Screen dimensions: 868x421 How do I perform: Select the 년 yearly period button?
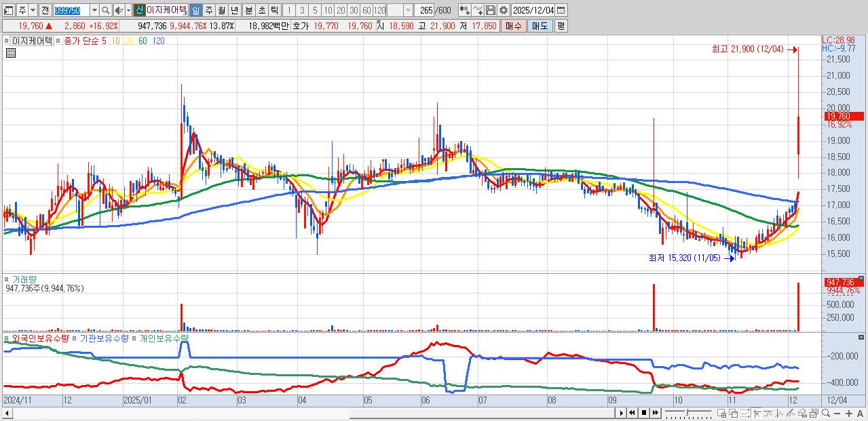(x=234, y=10)
